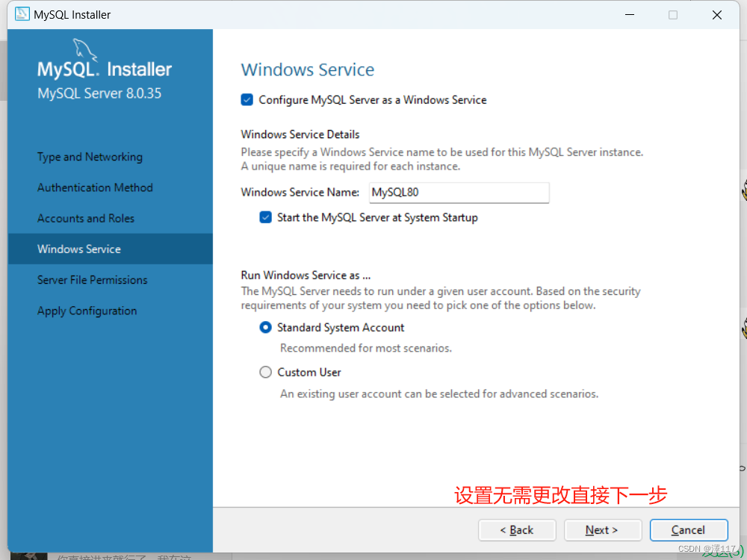Image resolution: width=747 pixels, height=560 pixels.
Task: Click the Back button
Action: tap(517, 530)
